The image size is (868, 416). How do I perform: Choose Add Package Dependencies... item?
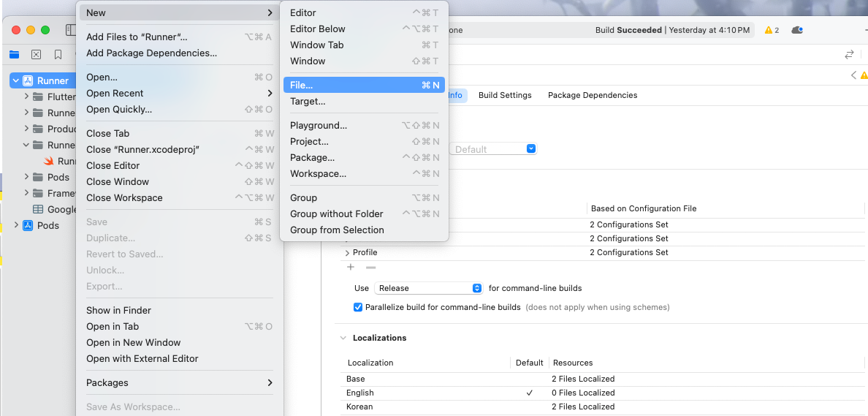[179, 53]
